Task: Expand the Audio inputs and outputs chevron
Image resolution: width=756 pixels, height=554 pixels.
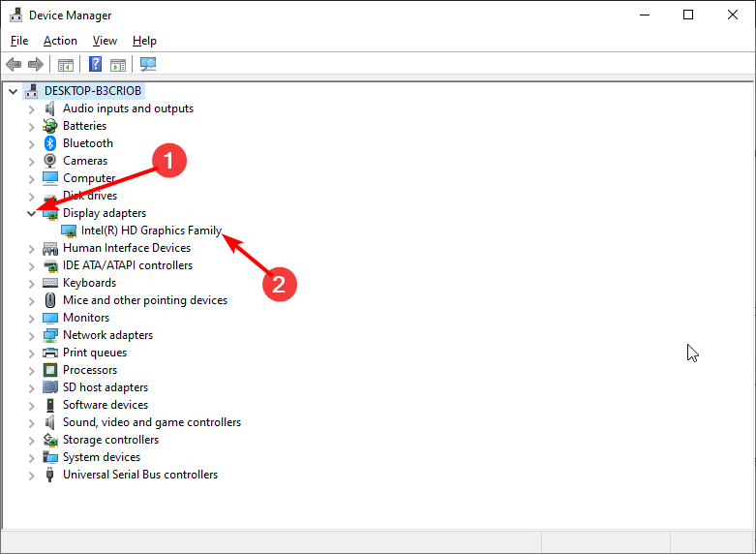Action: [x=31, y=109]
